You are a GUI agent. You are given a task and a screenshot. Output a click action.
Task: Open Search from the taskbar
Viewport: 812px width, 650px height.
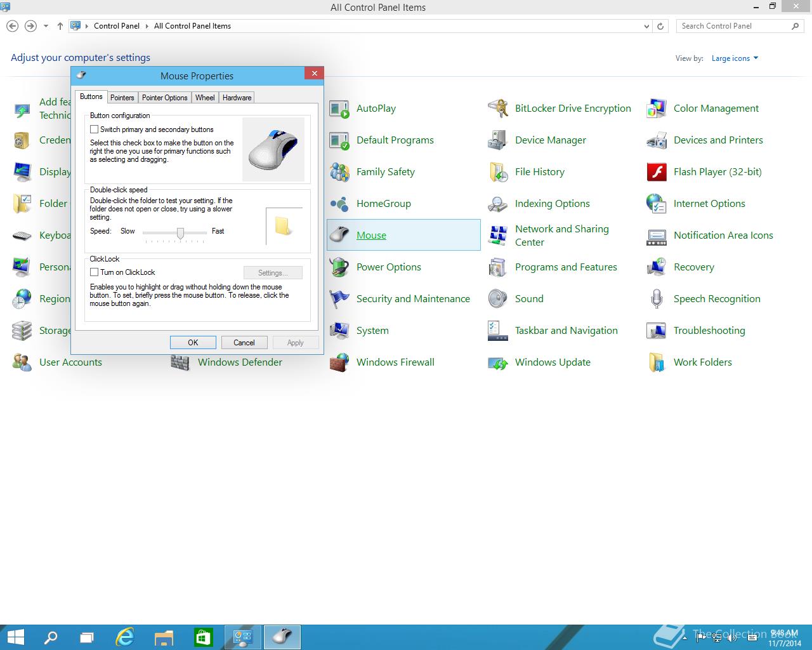click(50, 637)
